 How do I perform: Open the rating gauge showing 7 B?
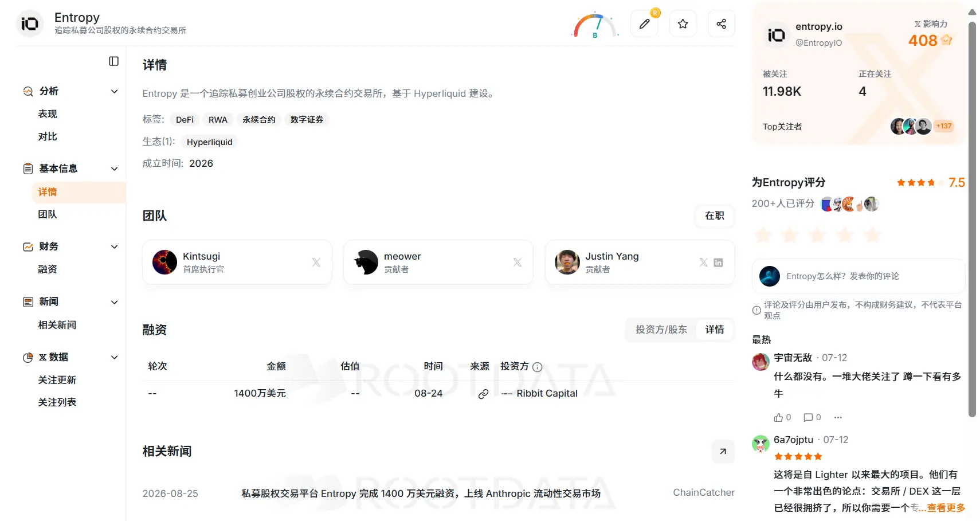coord(595,25)
